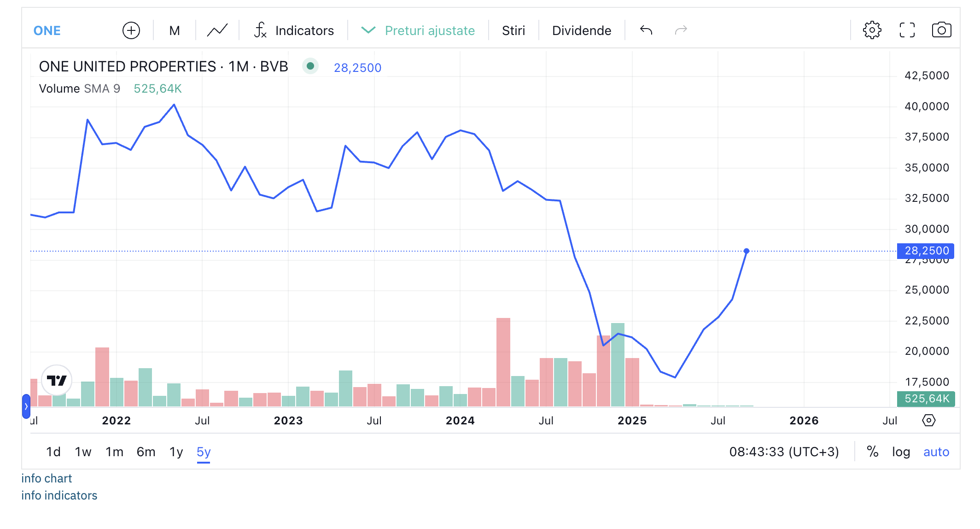Take a chart snapshot with the camera icon

coord(941,30)
